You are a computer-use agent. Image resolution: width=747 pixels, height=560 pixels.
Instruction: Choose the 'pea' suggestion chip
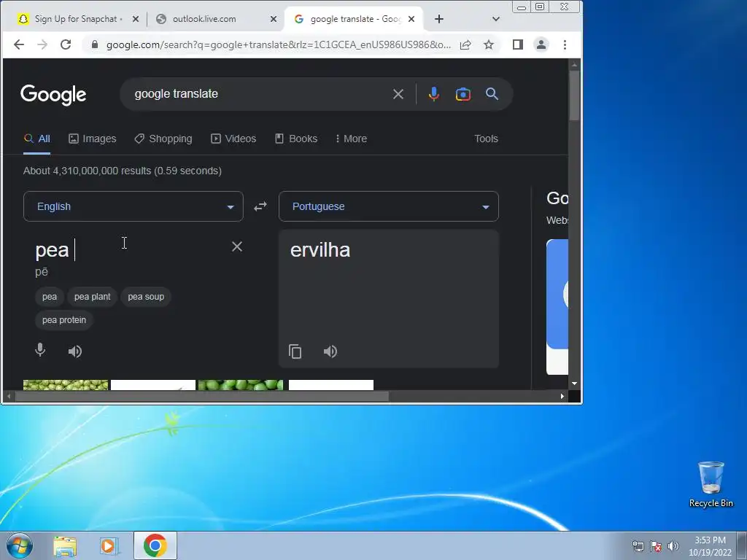pyautogui.click(x=50, y=297)
